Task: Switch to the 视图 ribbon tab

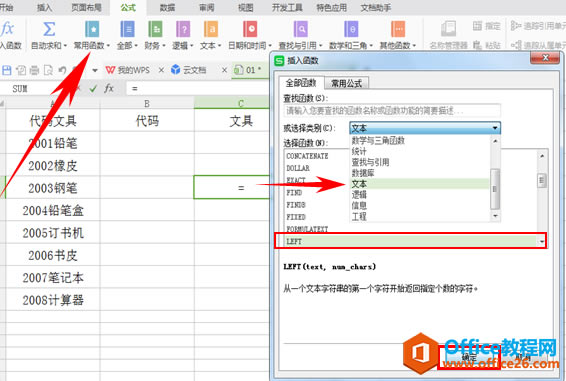Action: [245, 8]
